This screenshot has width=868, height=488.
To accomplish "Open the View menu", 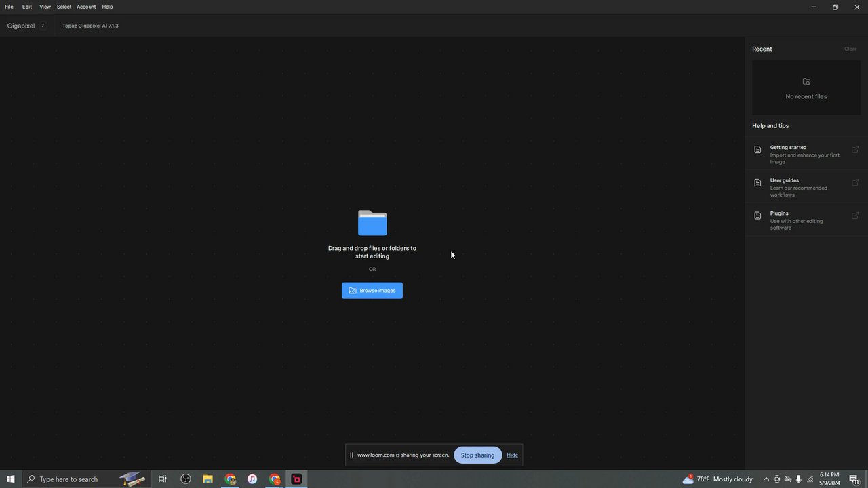I will [45, 7].
